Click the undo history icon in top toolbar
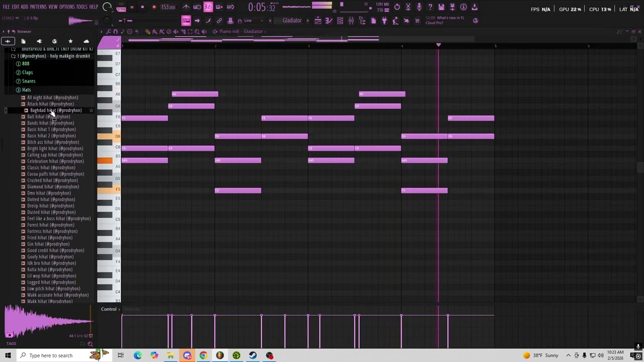644x362 pixels. click(397, 7)
